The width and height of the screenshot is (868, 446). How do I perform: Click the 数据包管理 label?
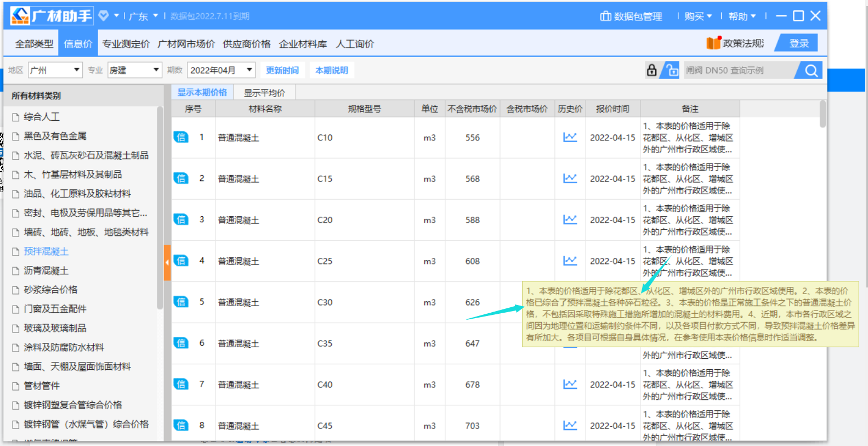(638, 16)
